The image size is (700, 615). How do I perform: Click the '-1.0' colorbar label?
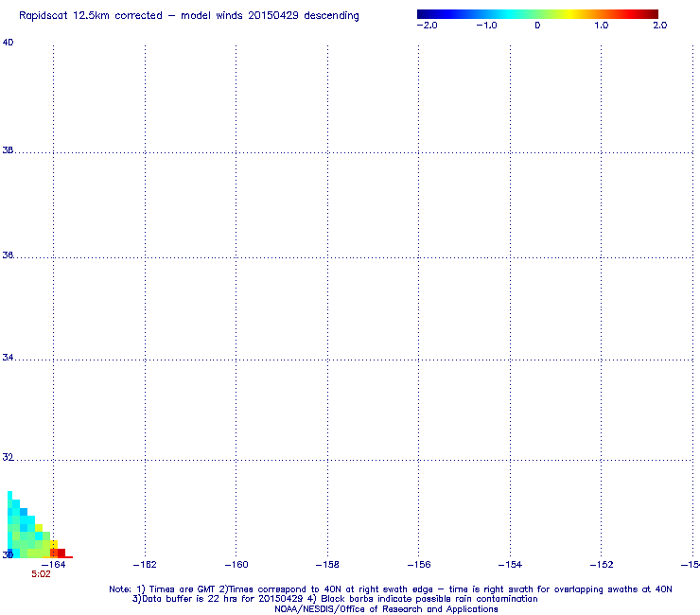(x=486, y=26)
